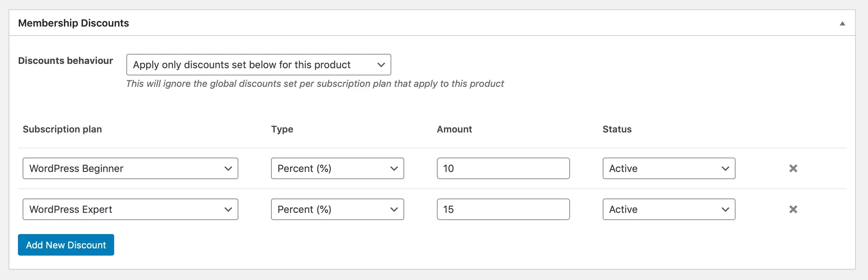Open the Discounts behaviour dropdown
Image resolution: width=868 pixels, height=280 pixels.
(258, 65)
